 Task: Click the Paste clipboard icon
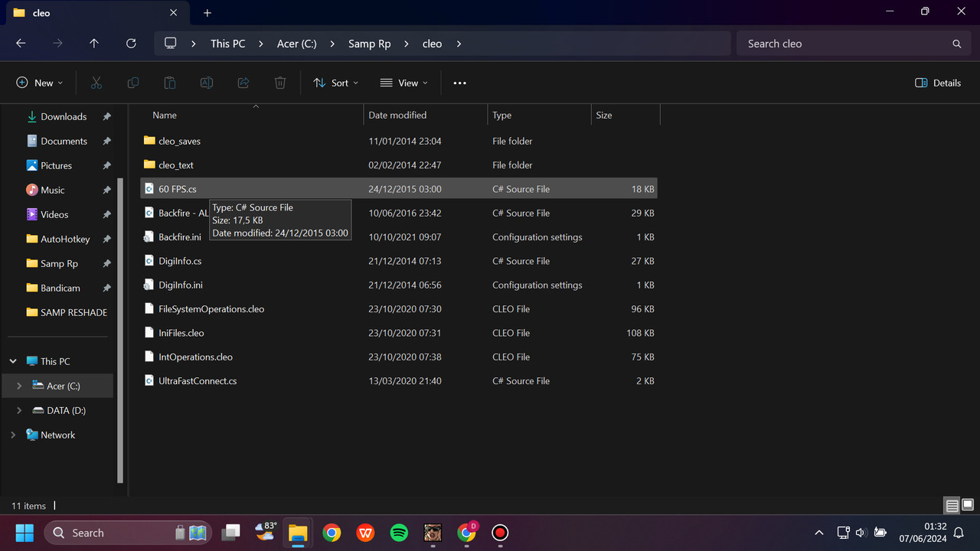tap(170, 83)
